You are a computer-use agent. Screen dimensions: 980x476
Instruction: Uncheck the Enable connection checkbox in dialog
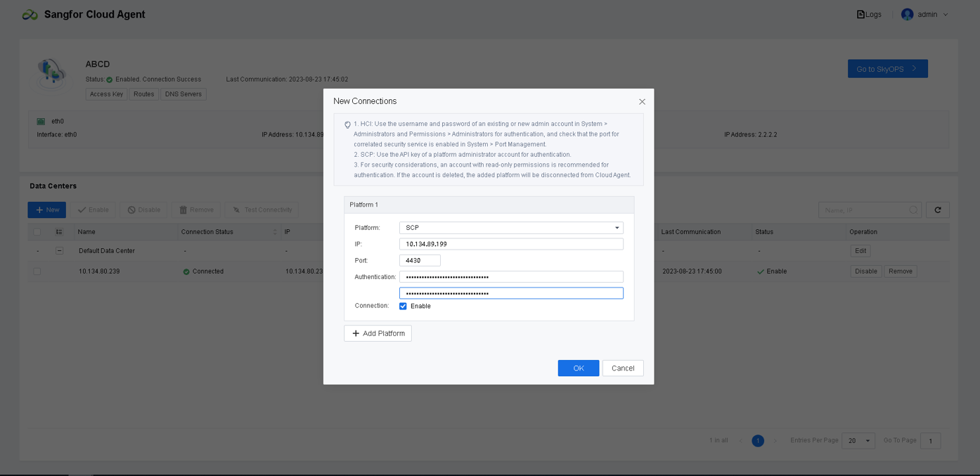click(403, 306)
